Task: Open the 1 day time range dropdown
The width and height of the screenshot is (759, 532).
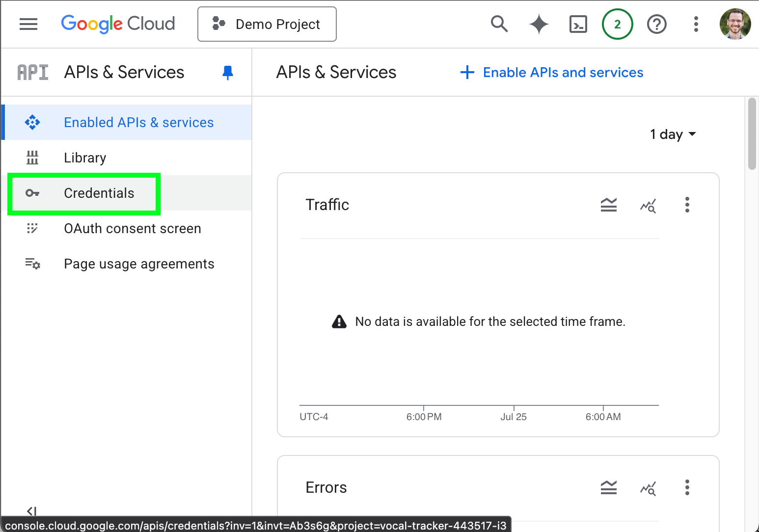Action: click(x=673, y=134)
